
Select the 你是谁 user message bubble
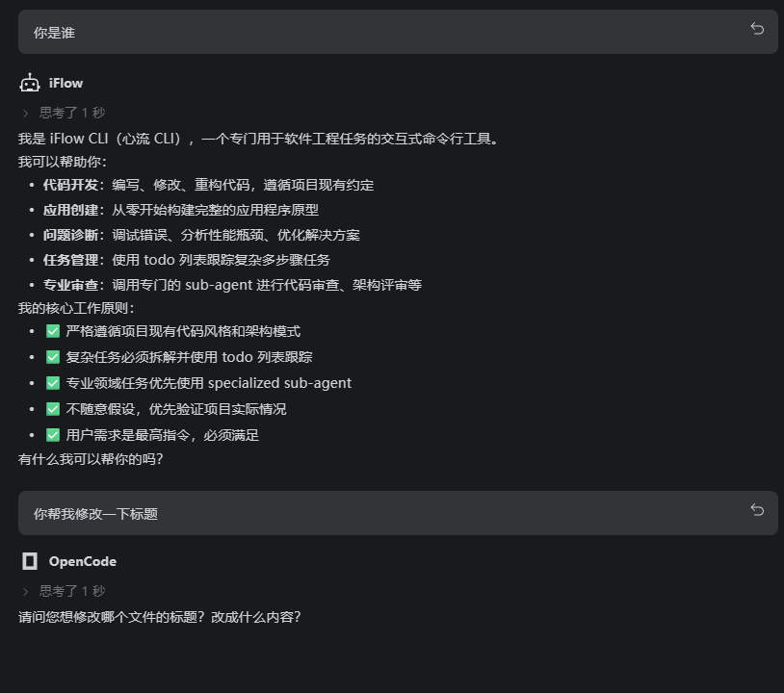click(x=385, y=32)
